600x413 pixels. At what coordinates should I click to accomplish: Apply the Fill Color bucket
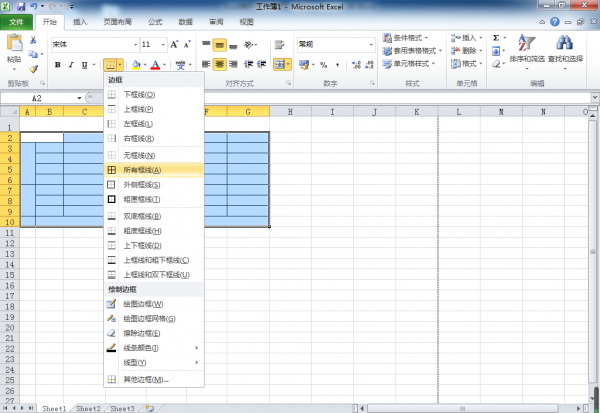[136, 65]
